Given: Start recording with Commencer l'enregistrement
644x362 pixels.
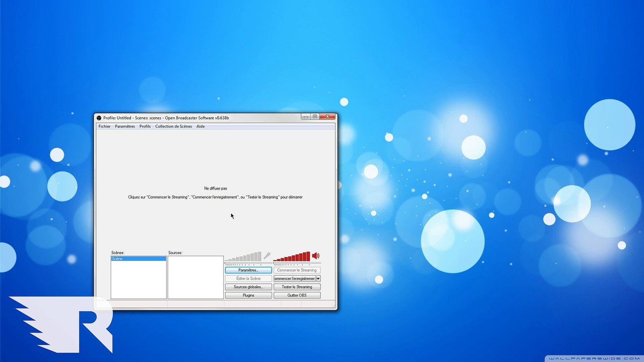Looking at the screenshot, I should pyautogui.click(x=294, y=279).
